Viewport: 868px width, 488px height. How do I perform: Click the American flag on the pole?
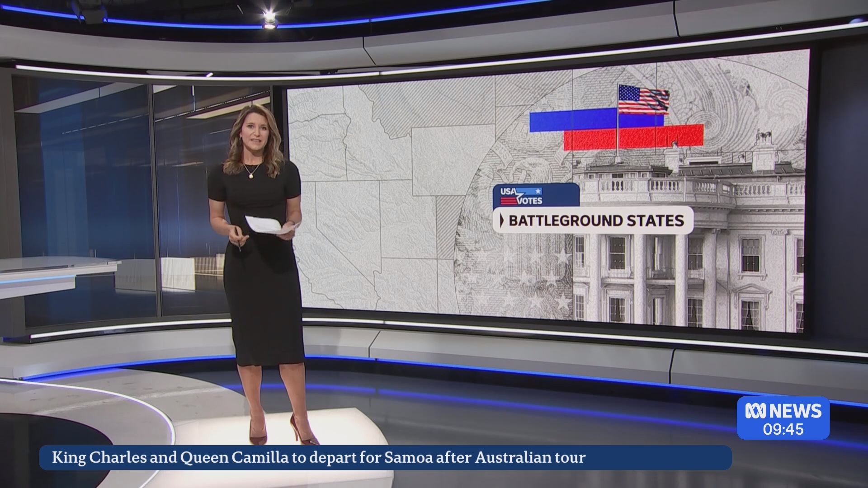pos(643,99)
